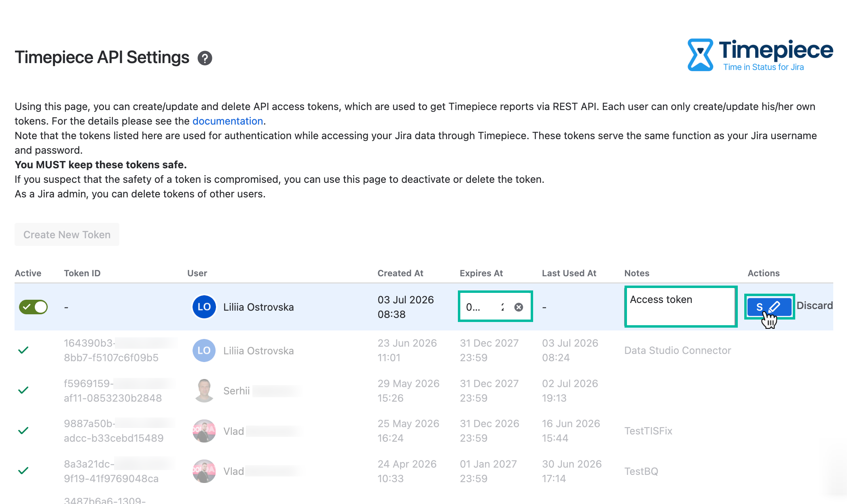Click Vlad's avatar in the TestTISFix row
This screenshot has height=504, width=847.
[x=204, y=431]
